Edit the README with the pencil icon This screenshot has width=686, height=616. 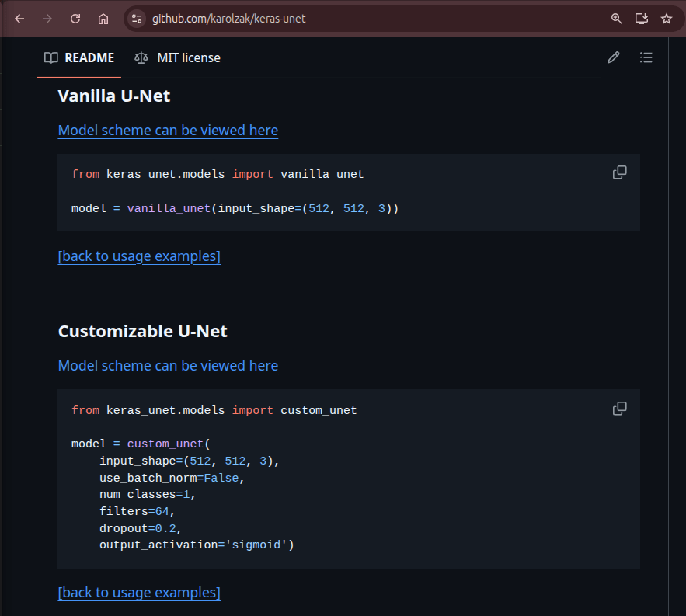(x=614, y=57)
